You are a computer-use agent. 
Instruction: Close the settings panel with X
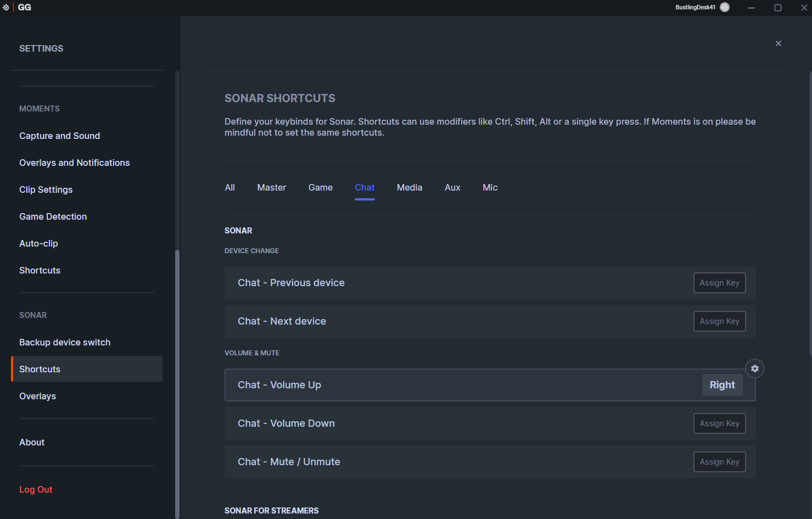(779, 43)
